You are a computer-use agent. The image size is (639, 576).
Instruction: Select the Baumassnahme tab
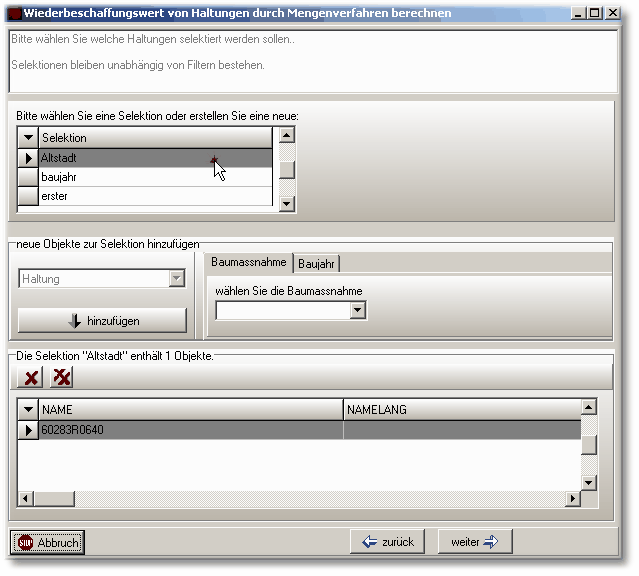[x=249, y=262]
